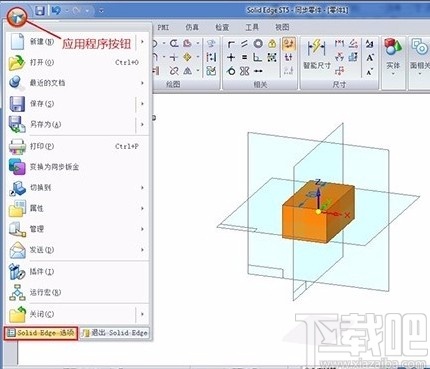Open the quick access toolbar customize dropdown

pyautogui.click(x=101, y=11)
